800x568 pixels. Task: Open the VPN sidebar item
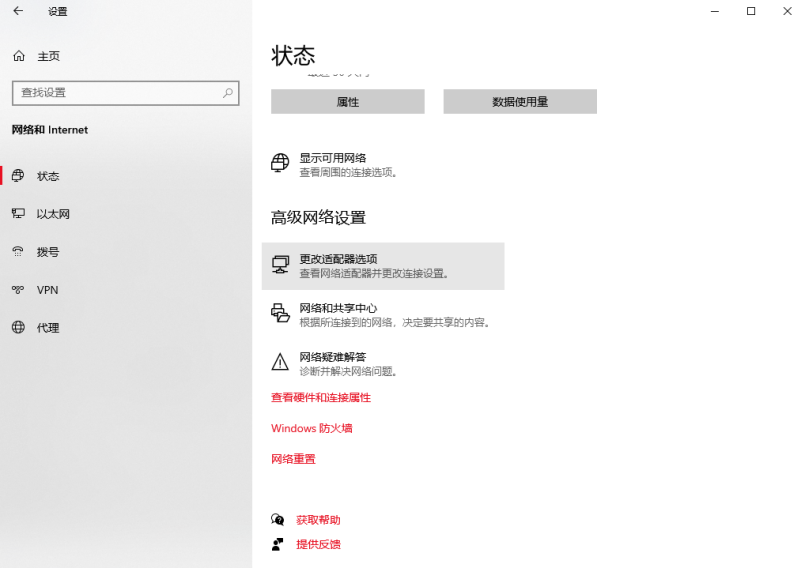tap(126, 290)
